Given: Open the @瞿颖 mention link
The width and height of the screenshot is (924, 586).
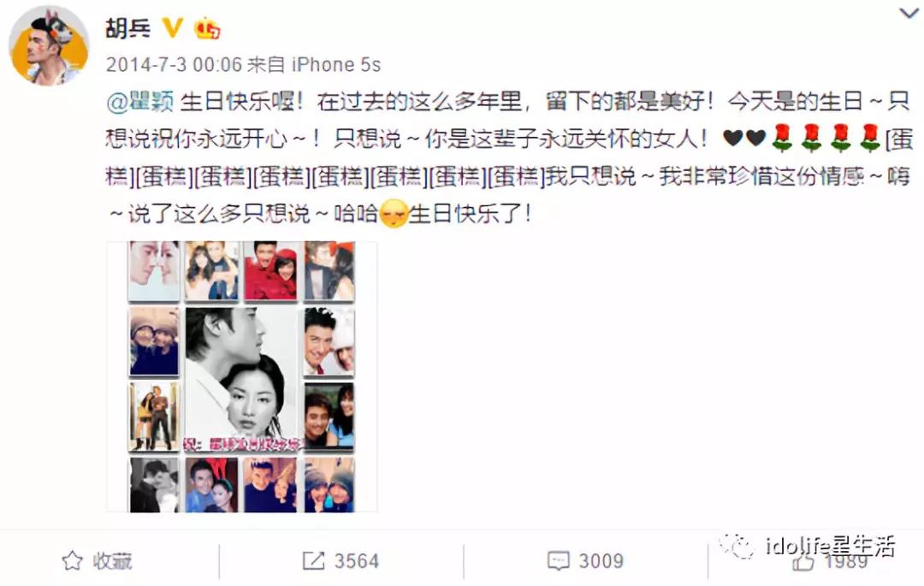Looking at the screenshot, I should (x=140, y=101).
